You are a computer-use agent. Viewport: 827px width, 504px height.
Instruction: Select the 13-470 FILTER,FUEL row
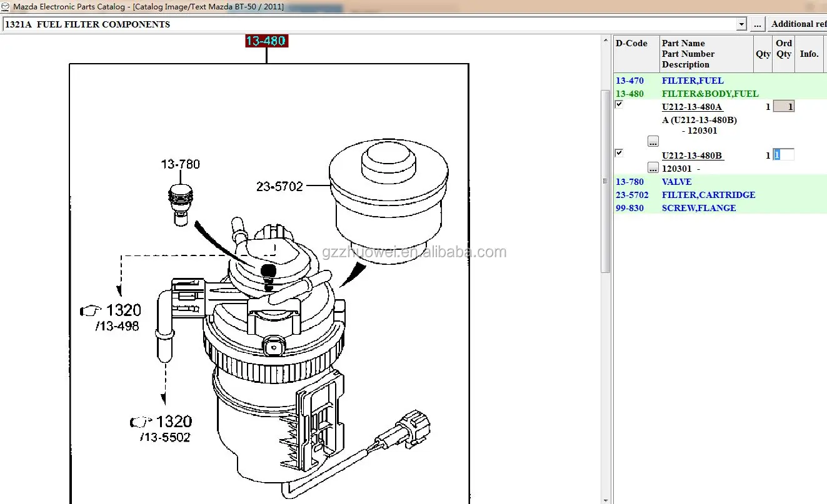click(720, 81)
